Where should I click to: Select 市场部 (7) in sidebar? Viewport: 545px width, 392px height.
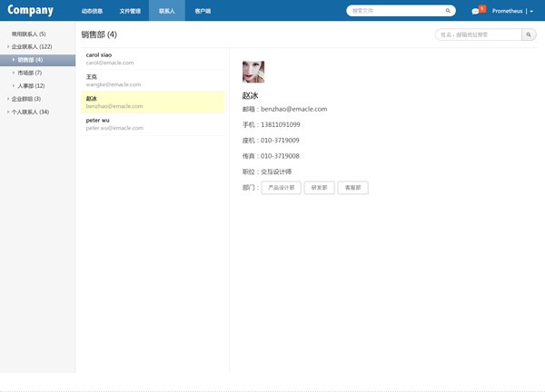(x=30, y=73)
